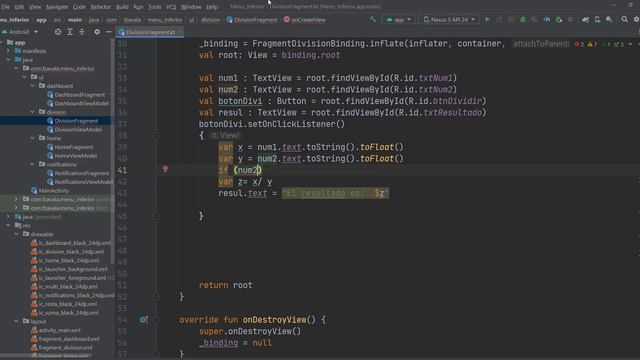The height and width of the screenshot is (360, 640).
Task: Open HomeFragment in project tree
Action: pos(73,147)
